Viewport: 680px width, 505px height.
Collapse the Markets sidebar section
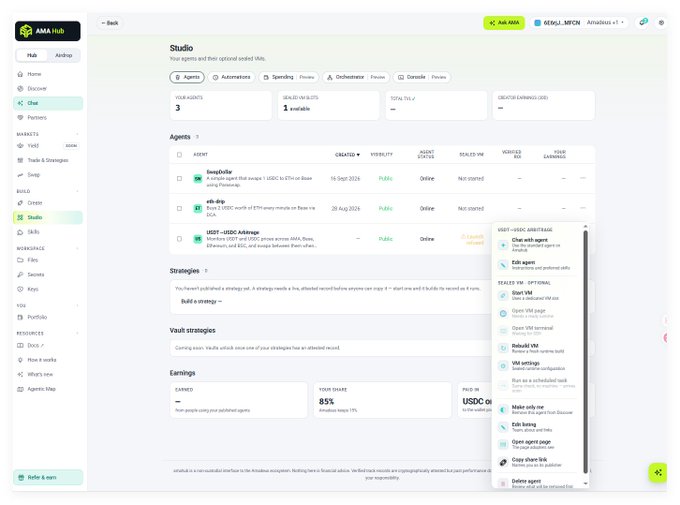[x=77, y=134]
